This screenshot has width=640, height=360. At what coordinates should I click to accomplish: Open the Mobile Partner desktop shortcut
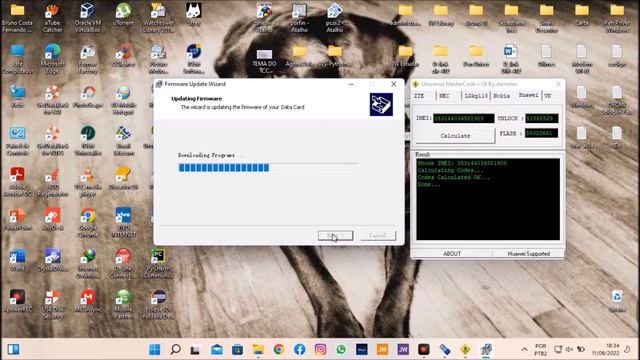[123, 304]
